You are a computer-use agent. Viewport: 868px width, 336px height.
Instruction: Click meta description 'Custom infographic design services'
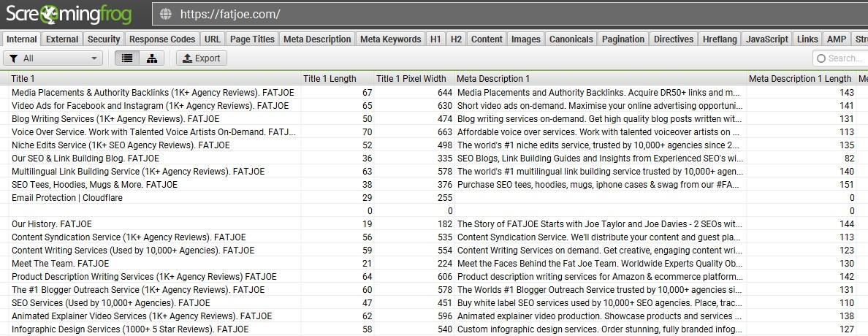pyautogui.click(x=600, y=329)
